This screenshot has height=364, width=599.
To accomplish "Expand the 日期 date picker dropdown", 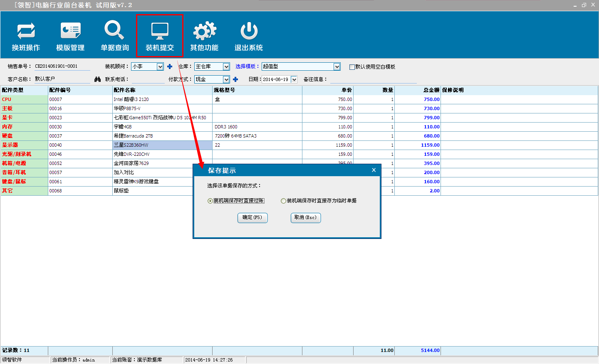I will pos(294,79).
